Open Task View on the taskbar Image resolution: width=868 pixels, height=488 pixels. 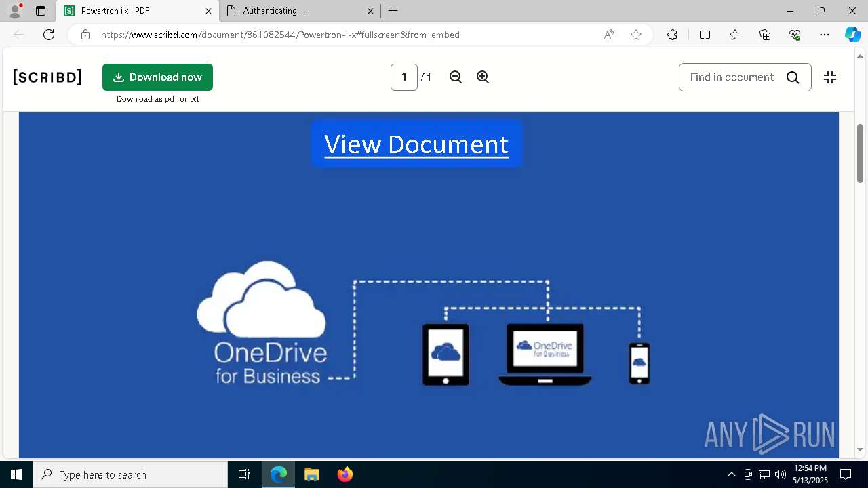244,474
